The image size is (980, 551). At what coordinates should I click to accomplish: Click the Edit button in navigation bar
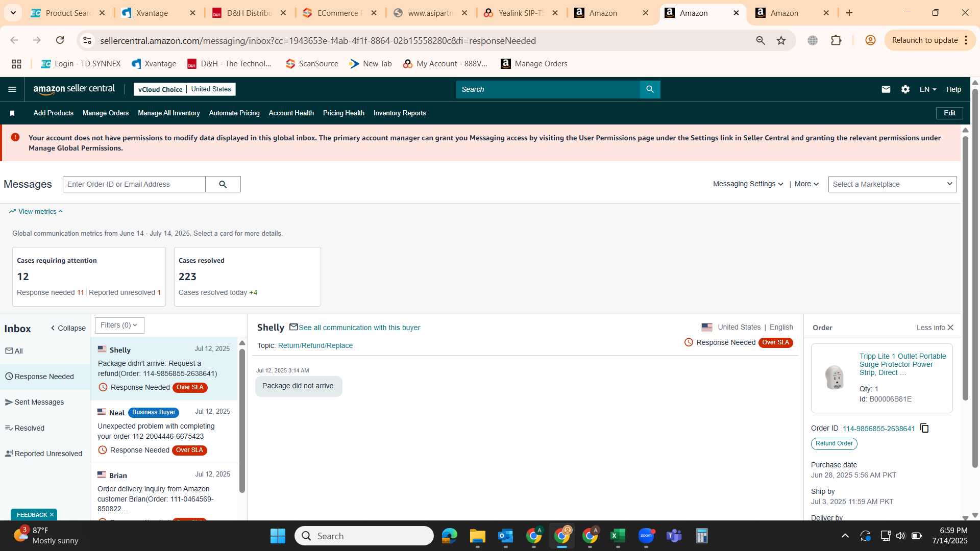pyautogui.click(x=949, y=113)
